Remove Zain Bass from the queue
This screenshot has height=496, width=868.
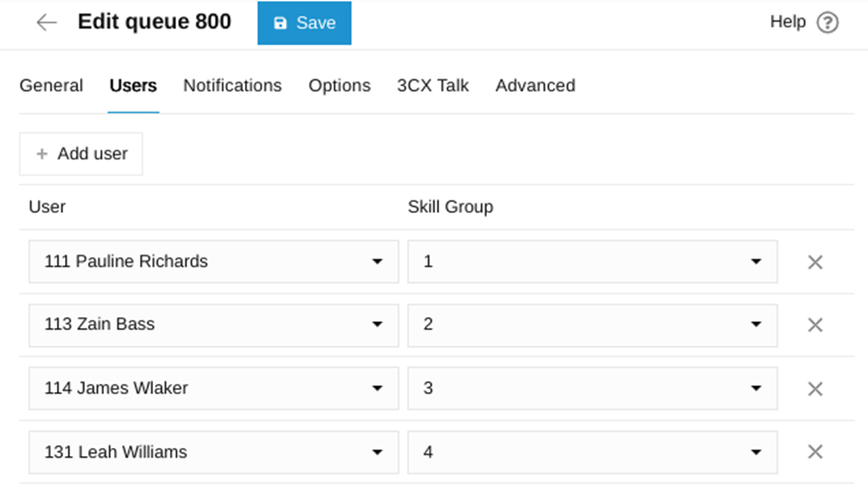(x=815, y=325)
